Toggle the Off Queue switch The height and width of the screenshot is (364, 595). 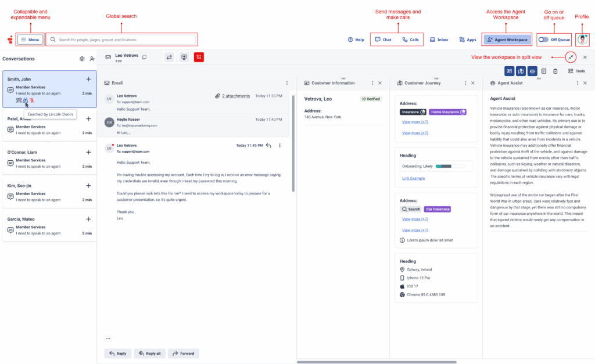click(544, 39)
